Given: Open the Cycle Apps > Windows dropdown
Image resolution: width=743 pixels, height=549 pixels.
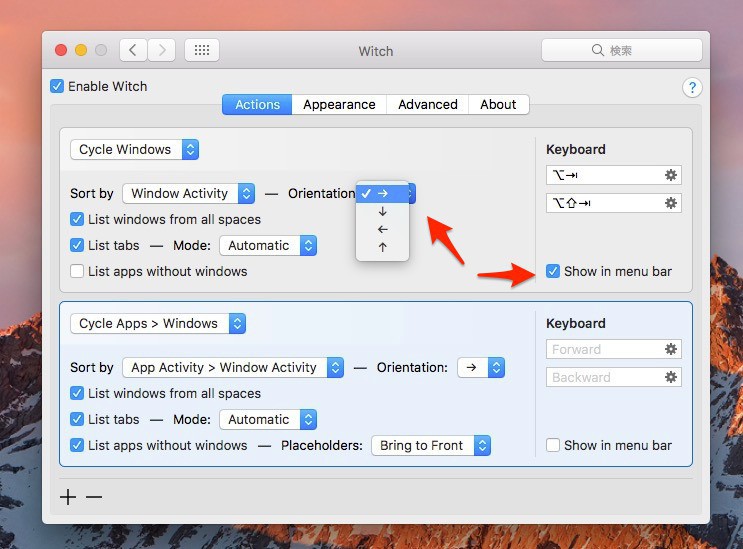Looking at the screenshot, I should [x=158, y=324].
